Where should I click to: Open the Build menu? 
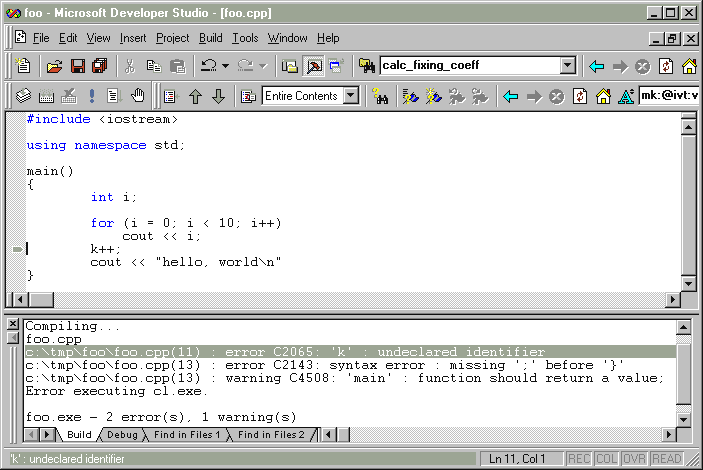[x=211, y=38]
